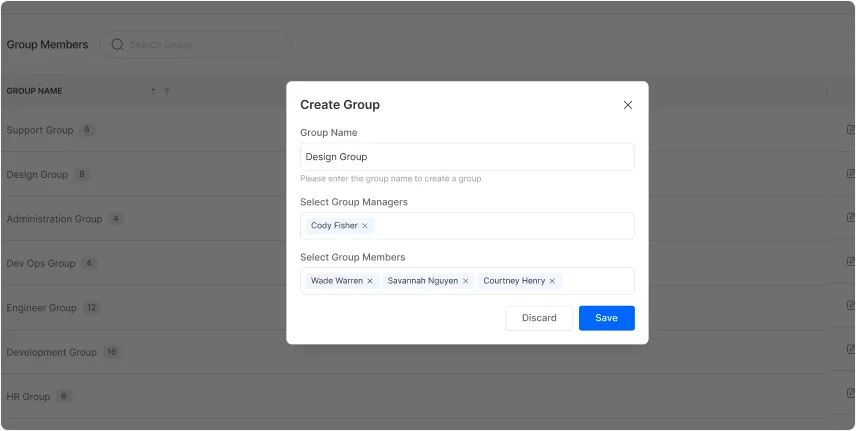Select the HR Group row
Image resolution: width=856 pixels, height=431 pixels.
28,397
